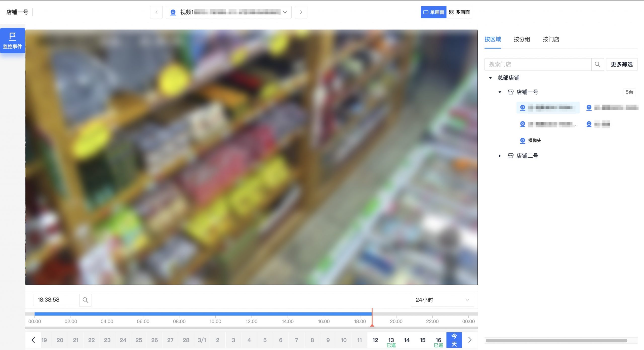Click the 更多筛选 button
644x350 pixels.
tap(622, 64)
